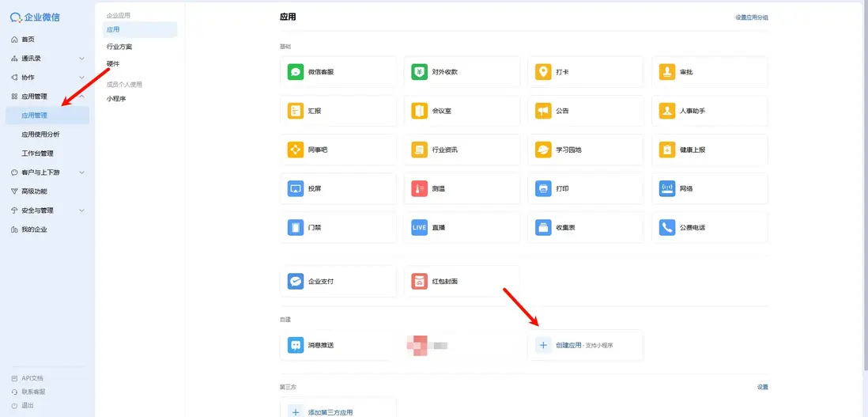Image resolution: width=868 pixels, height=417 pixels.
Task: Expand the 客户与上下游 sidebar chevron
Action: 82,172
